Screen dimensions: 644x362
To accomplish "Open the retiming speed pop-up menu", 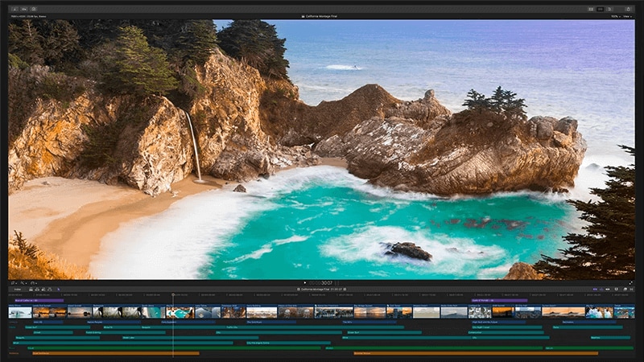I will 33,283.
